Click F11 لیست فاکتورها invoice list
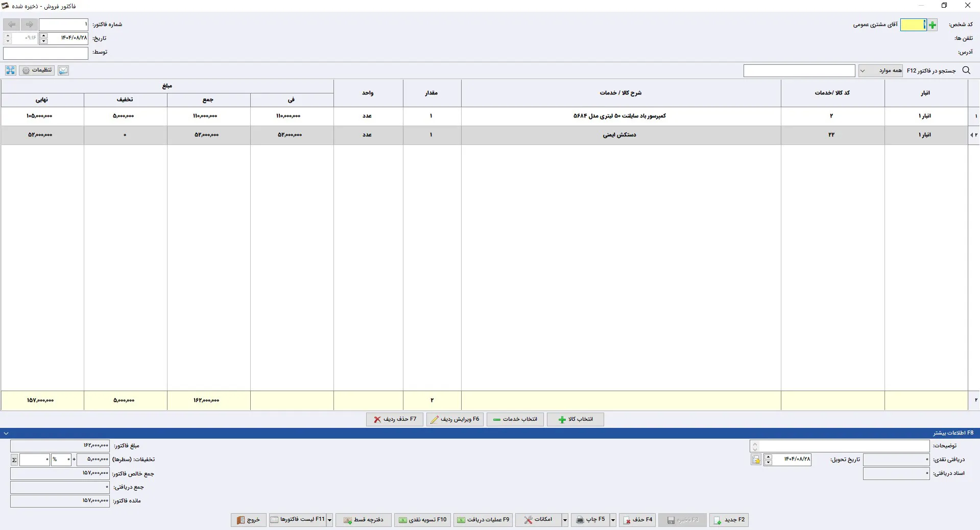Viewport: 980px width, 530px height. 298,520
